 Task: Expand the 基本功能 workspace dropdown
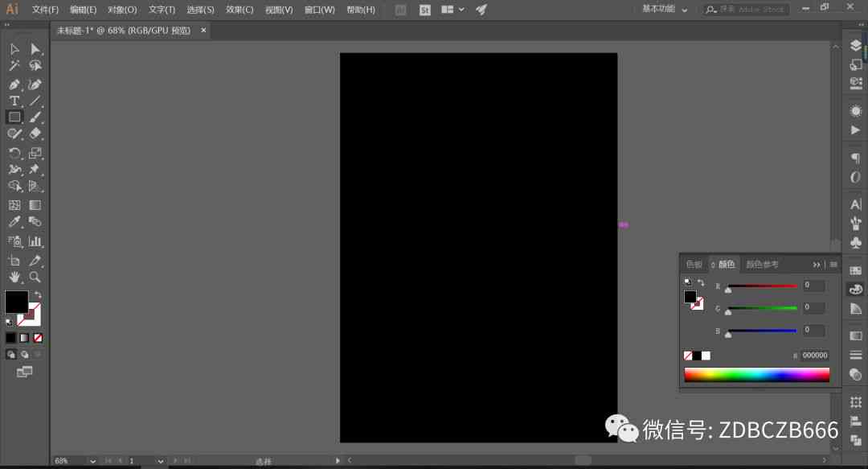pyautogui.click(x=665, y=9)
